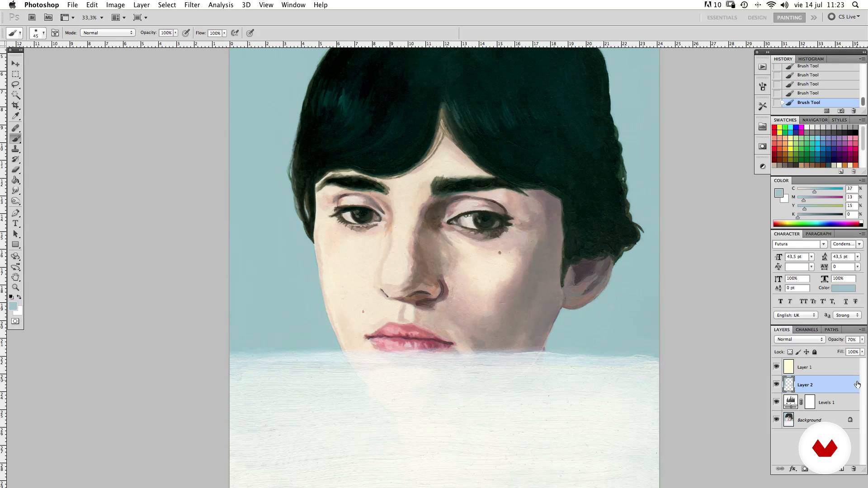Toggle the Brush panel button
Image resolution: width=868 pixels, height=488 pixels.
[x=55, y=33]
